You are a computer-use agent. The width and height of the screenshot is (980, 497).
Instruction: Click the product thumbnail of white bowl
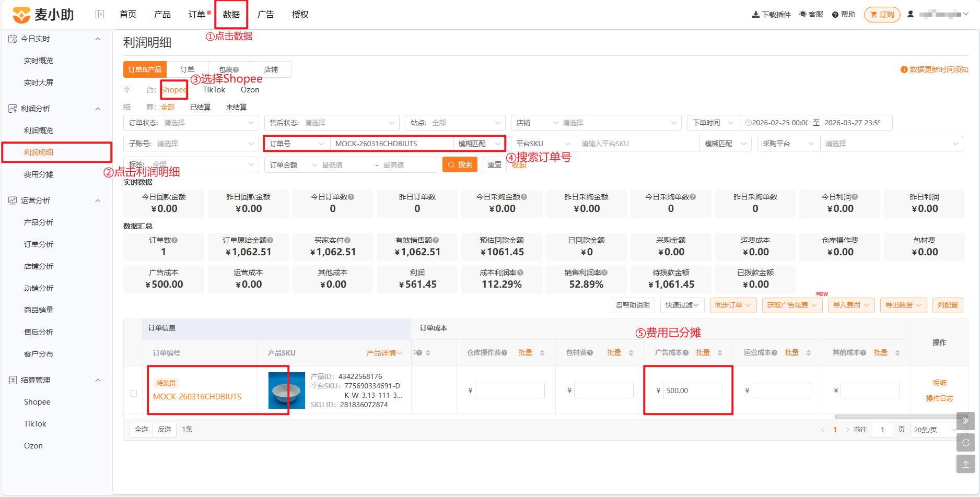click(286, 390)
